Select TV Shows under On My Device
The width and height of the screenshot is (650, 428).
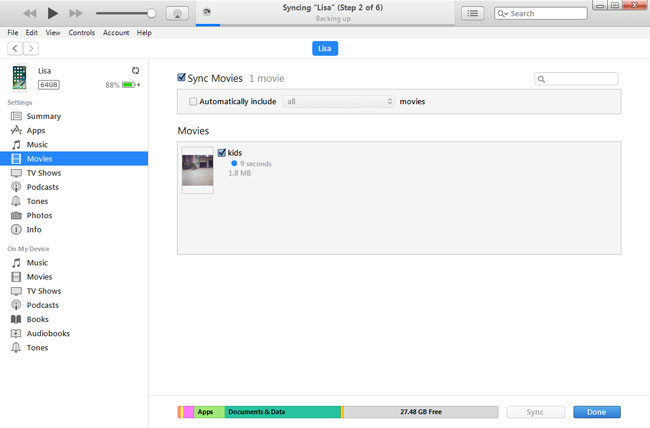[x=44, y=291]
